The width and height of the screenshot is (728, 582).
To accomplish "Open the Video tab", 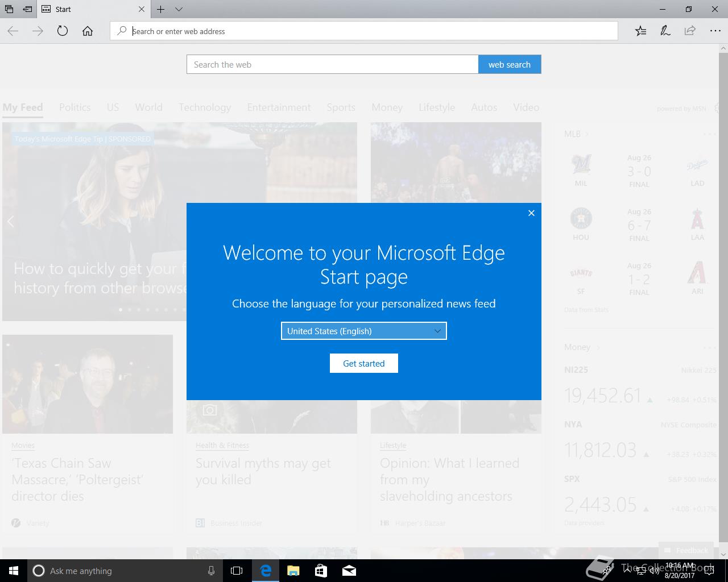I will pos(526,107).
